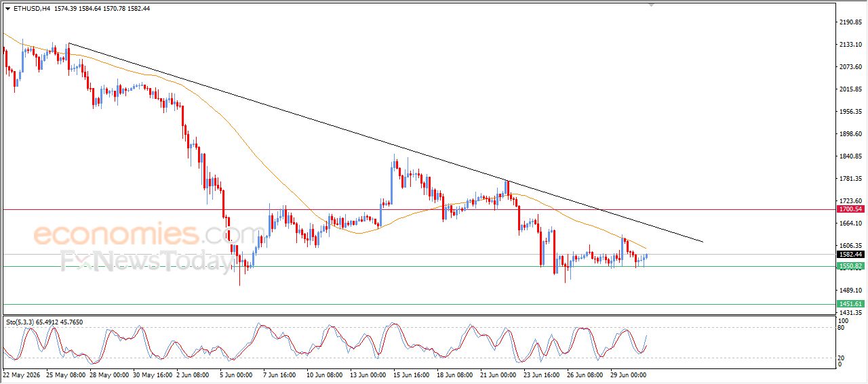Click the ETHUSD,H4 symbol title dropdown arrow

pyautogui.click(x=7, y=8)
